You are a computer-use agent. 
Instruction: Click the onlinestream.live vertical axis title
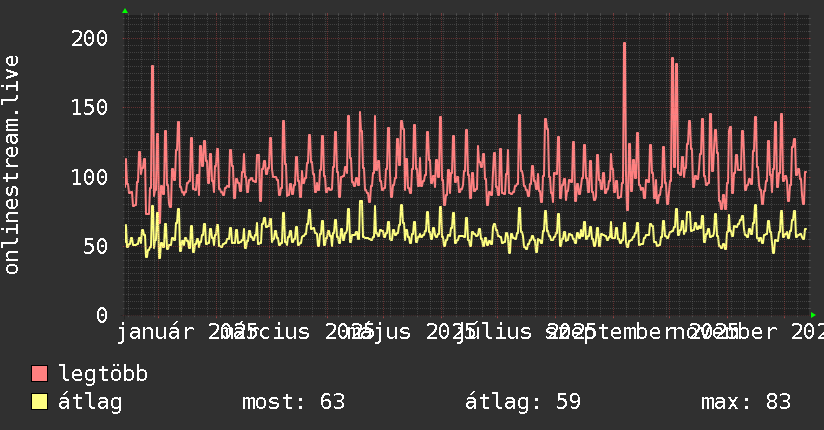(x=11, y=165)
